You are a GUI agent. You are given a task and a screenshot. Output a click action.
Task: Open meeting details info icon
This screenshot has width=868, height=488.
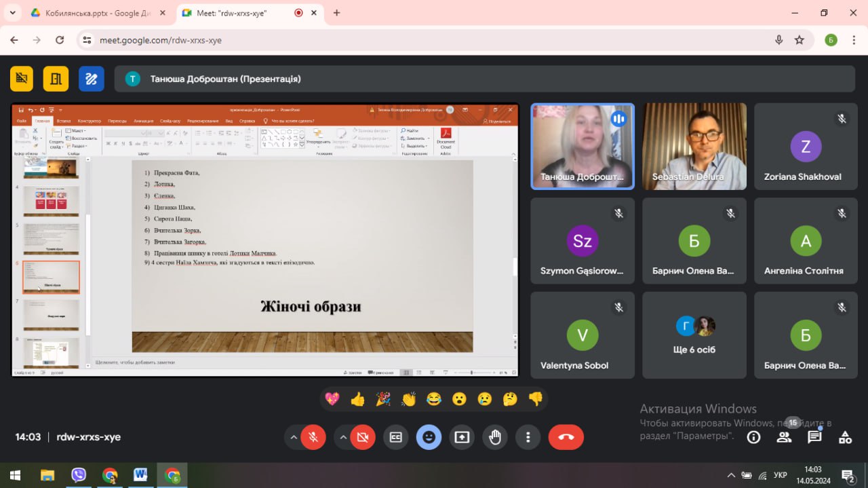pyautogui.click(x=753, y=437)
